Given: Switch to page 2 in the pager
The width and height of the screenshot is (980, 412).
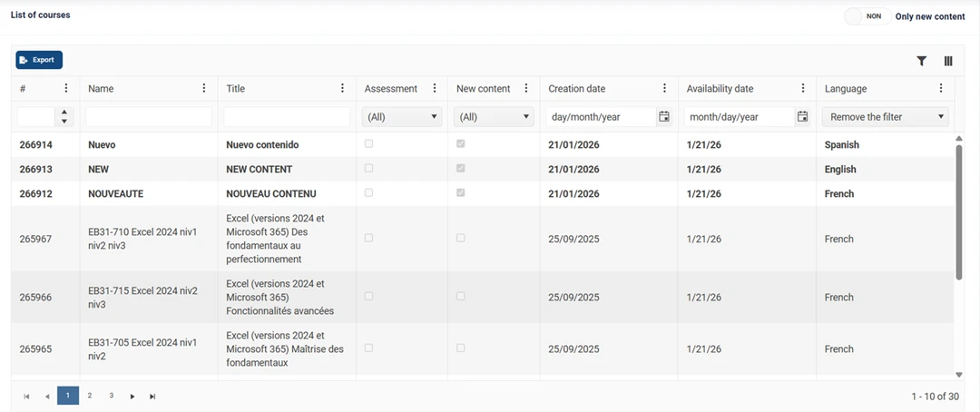Looking at the screenshot, I should click(x=90, y=396).
